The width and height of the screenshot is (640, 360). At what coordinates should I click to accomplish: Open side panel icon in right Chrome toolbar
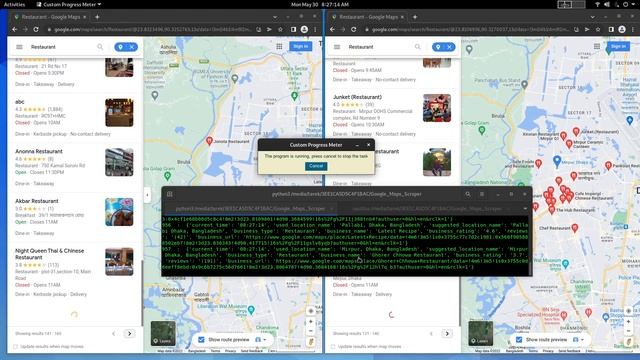(x=611, y=29)
